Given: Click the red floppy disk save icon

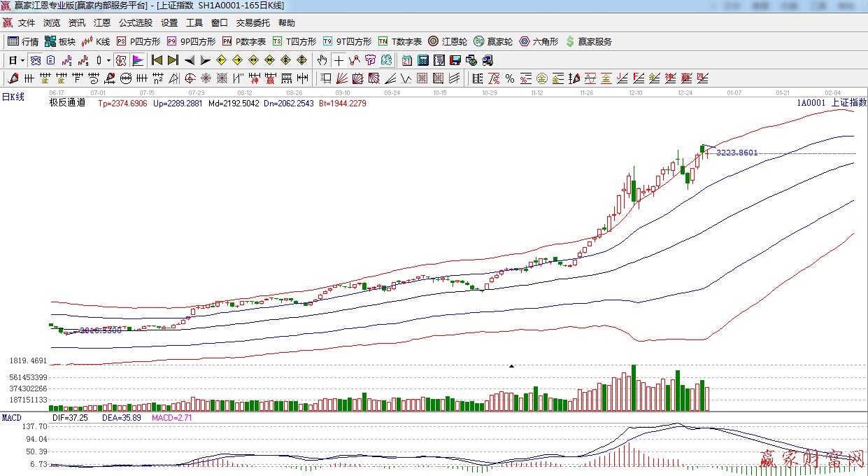Looking at the screenshot, I should (x=455, y=60).
